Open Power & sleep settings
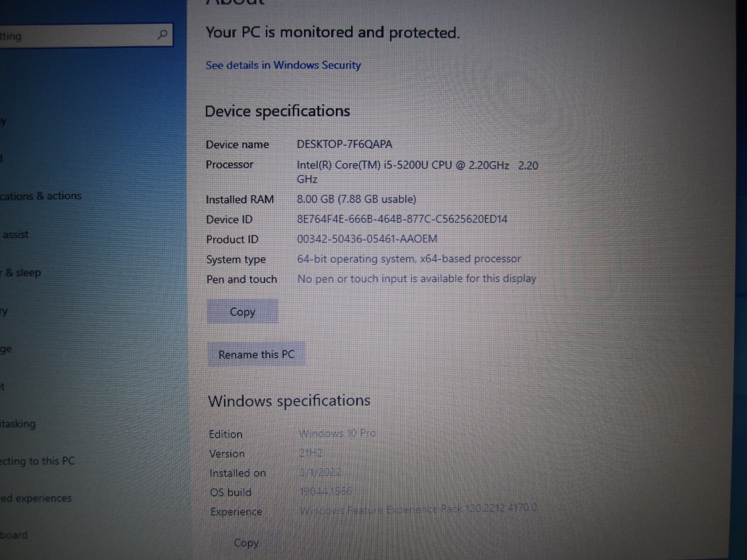The height and width of the screenshot is (560, 747). click(x=21, y=273)
